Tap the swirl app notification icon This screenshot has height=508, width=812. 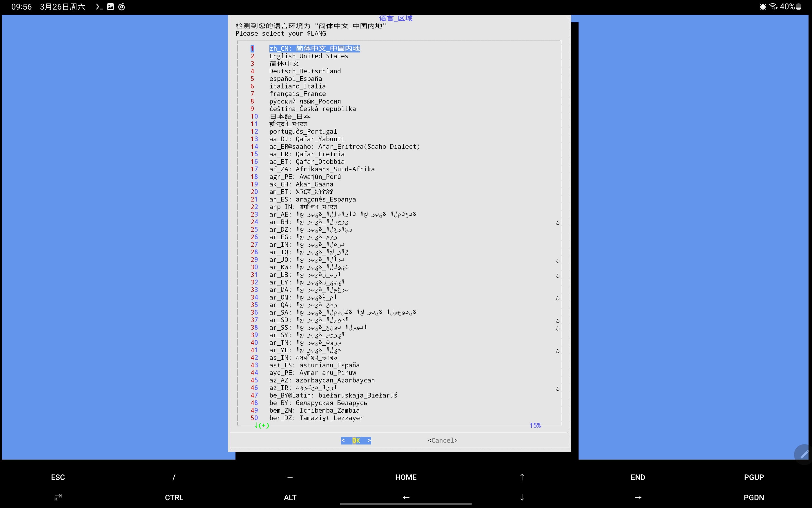pos(122,7)
